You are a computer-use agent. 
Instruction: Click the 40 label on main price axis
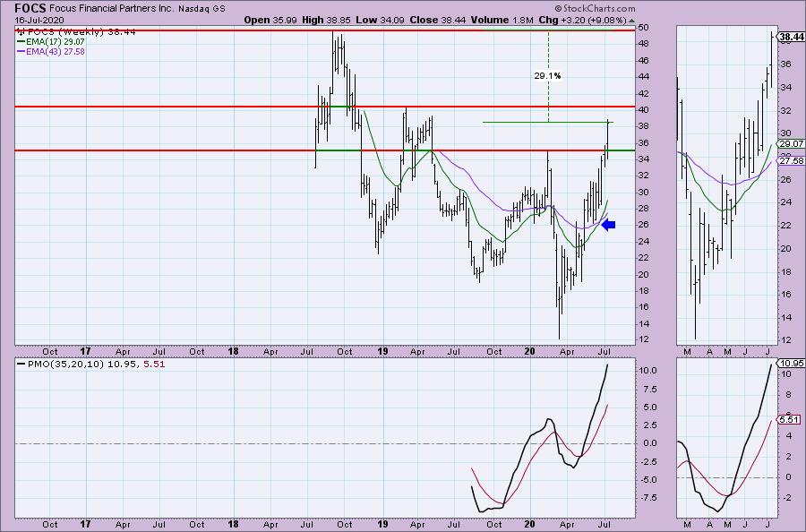[644, 109]
